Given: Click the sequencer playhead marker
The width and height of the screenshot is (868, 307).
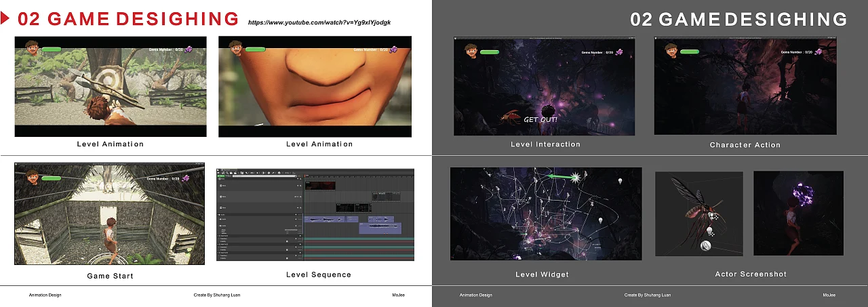Looking at the screenshot, I should [304, 176].
